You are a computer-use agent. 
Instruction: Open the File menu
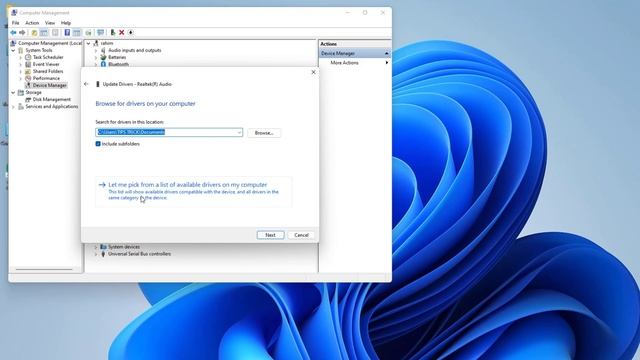[x=16, y=23]
